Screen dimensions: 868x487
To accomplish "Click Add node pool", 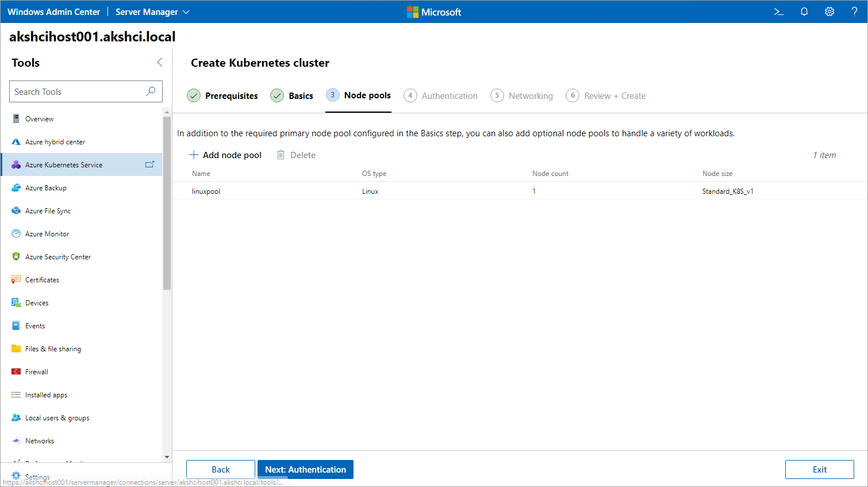I will (x=225, y=155).
